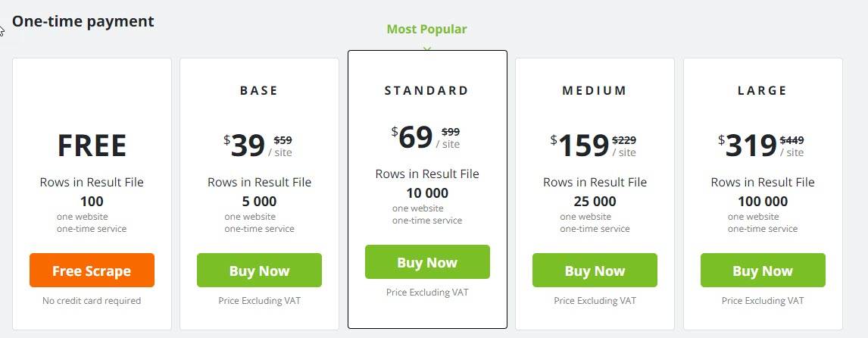Buy the Medium plan now
The width and height of the screenshot is (868, 338).
(595, 271)
